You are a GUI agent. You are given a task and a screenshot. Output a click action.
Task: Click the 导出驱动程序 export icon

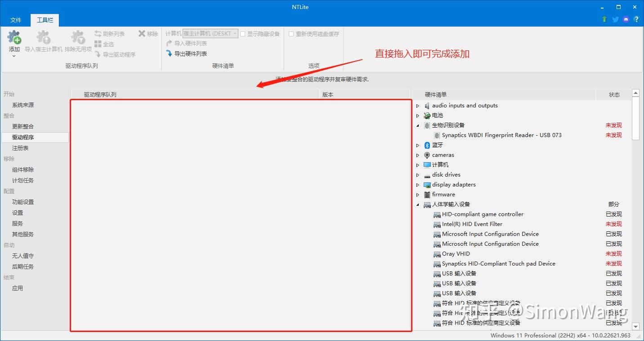click(x=114, y=53)
